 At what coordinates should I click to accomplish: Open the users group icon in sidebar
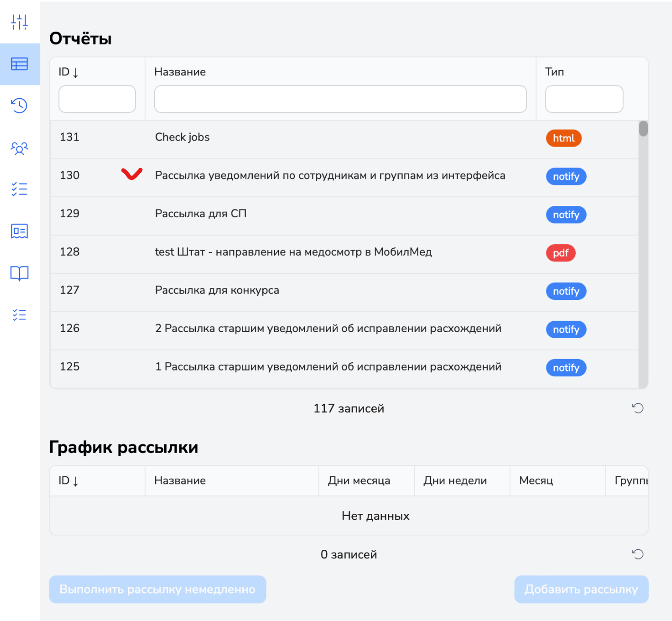[x=19, y=148]
